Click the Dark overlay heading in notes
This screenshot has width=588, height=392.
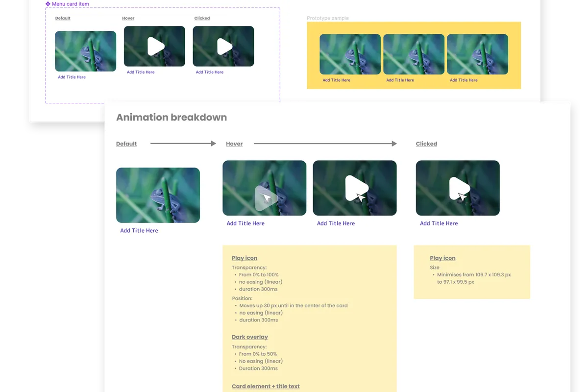(x=250, y=337)
